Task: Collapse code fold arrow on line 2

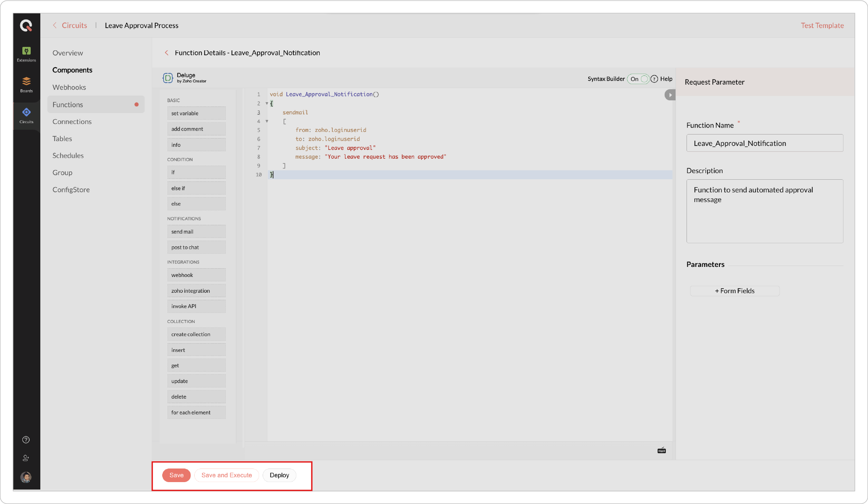Action: click(x=267, y=103)
